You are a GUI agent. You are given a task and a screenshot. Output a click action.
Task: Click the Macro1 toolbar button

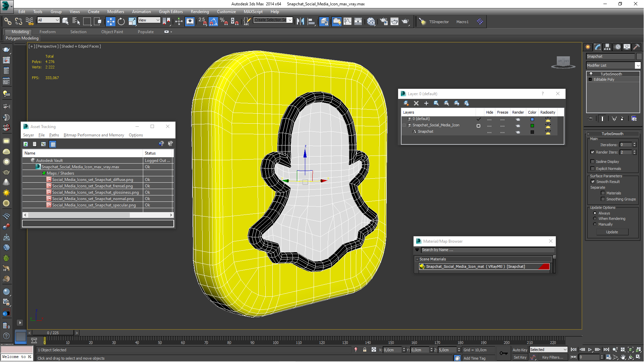[462, 22]
